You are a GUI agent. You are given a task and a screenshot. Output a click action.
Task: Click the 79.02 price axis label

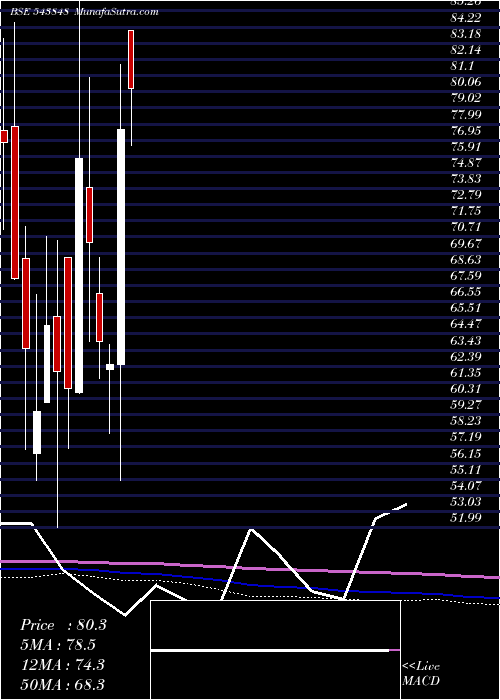467,98
